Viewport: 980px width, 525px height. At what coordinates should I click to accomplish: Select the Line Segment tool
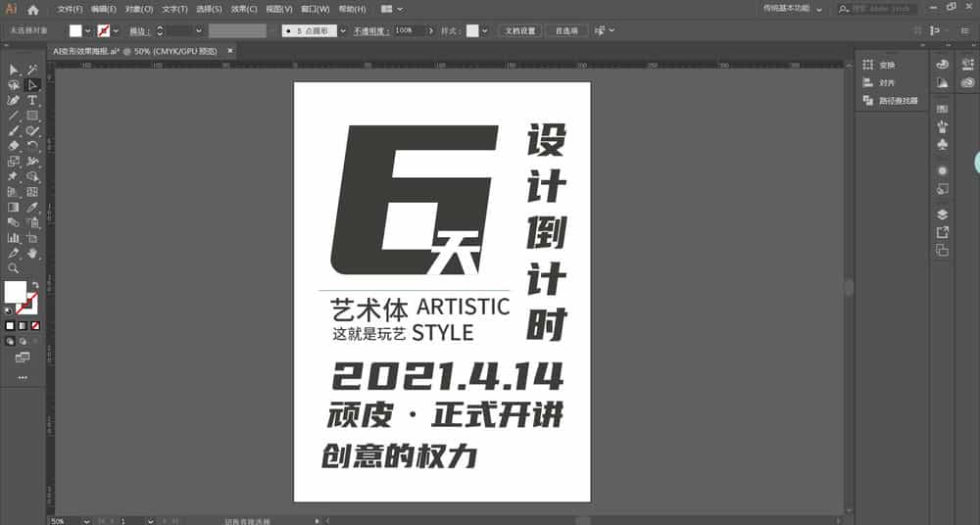(x=14, y=116)
